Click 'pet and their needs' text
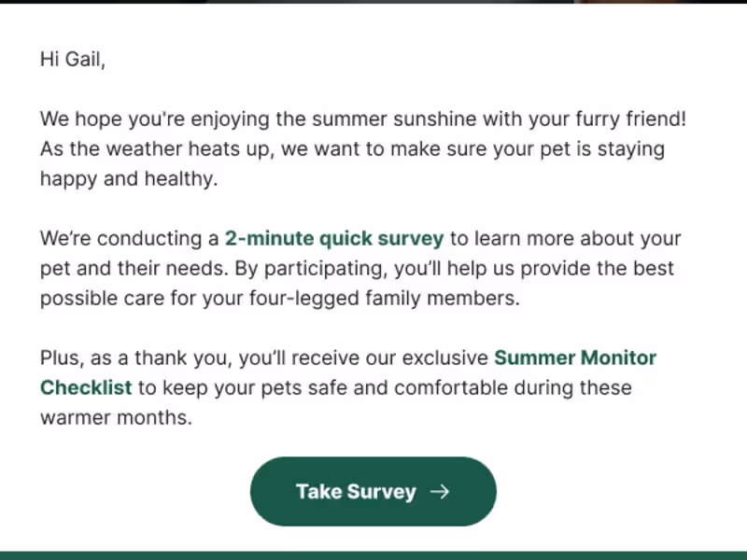This screenshot has height=560, width=747. click(x=129, y=269)
